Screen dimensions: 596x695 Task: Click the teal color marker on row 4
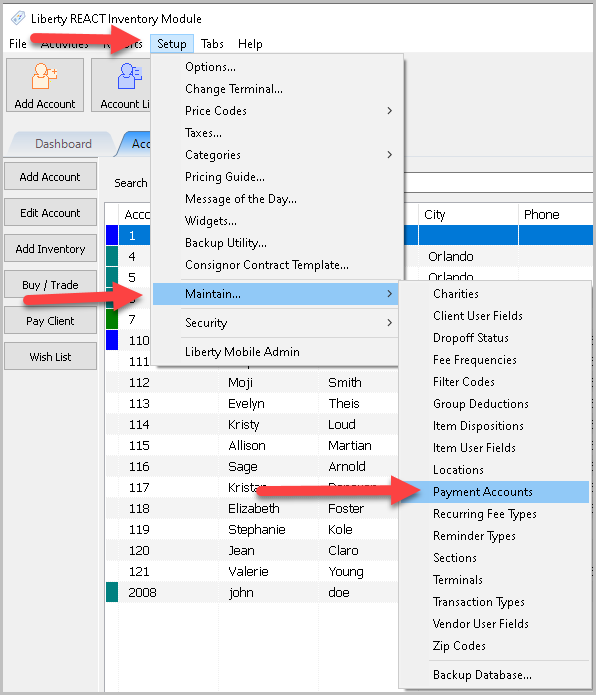pos(112,257)
